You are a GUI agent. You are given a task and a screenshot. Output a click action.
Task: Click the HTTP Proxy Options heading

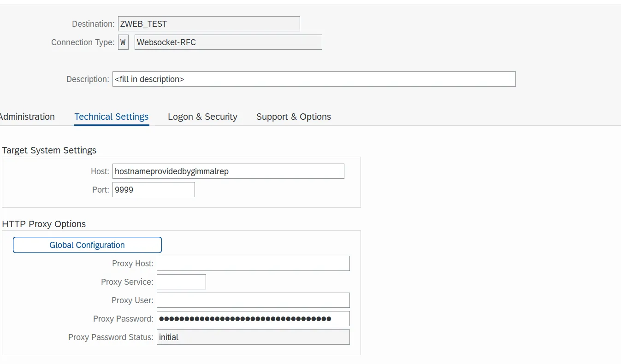(x=44, y=224)
